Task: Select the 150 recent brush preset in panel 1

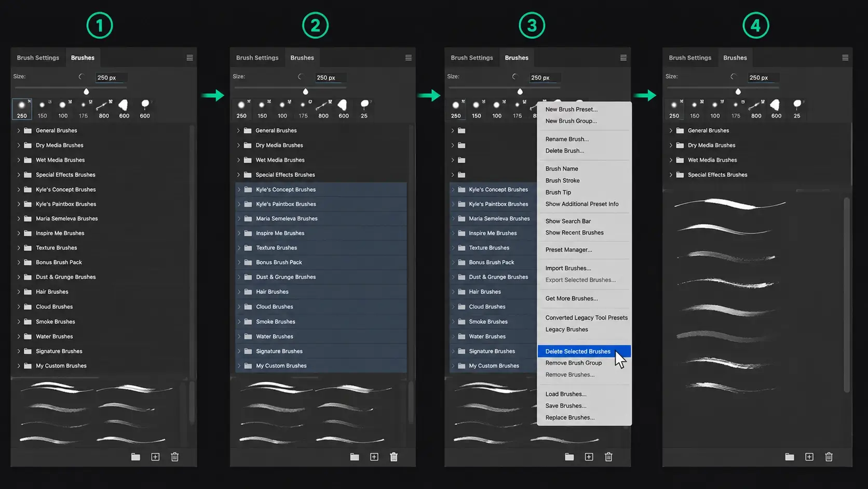Action: [43, 109]
